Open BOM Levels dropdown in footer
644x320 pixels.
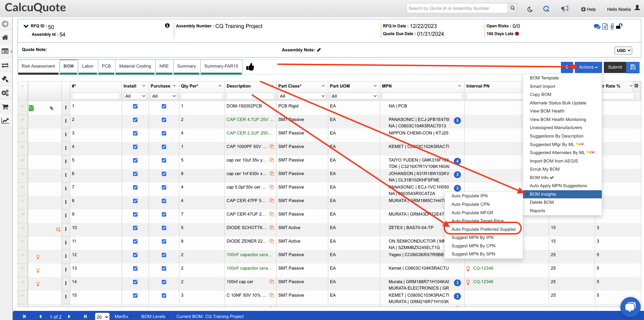(x=155, y=316)
